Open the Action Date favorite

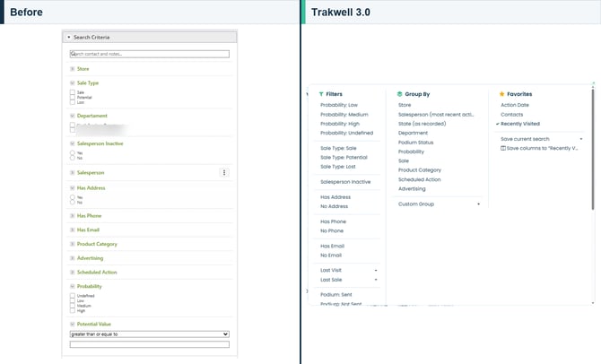(515, 105)
